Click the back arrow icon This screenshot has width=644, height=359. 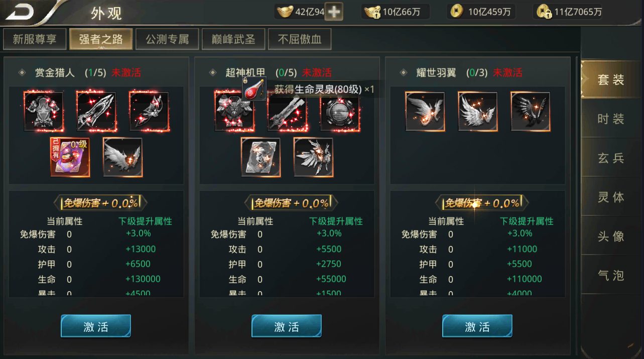point(20,11)
